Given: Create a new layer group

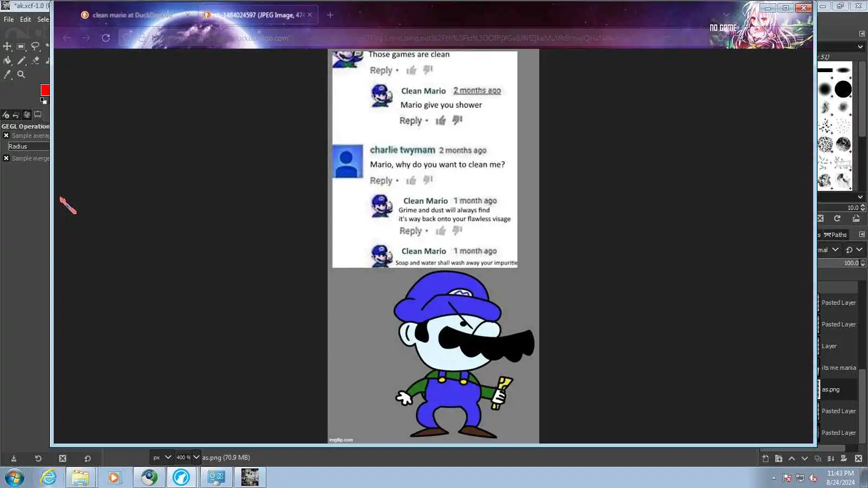Looking at the screenshot, I should (x=778, y=459).
